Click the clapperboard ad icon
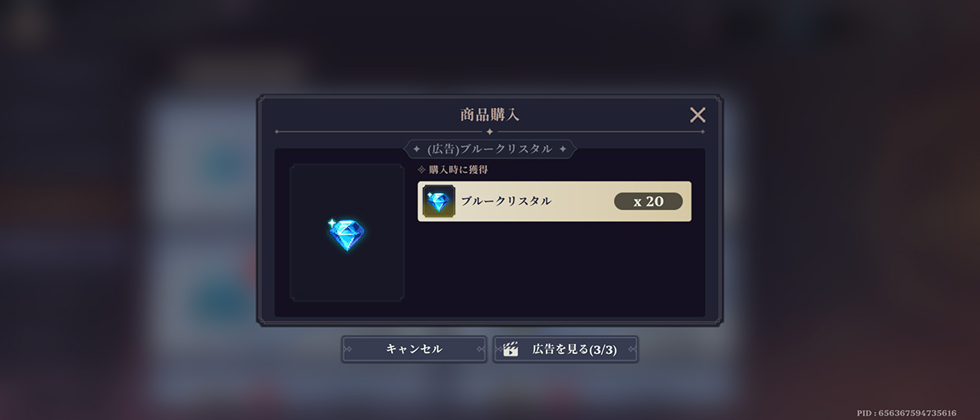 (x=510, y=349)
